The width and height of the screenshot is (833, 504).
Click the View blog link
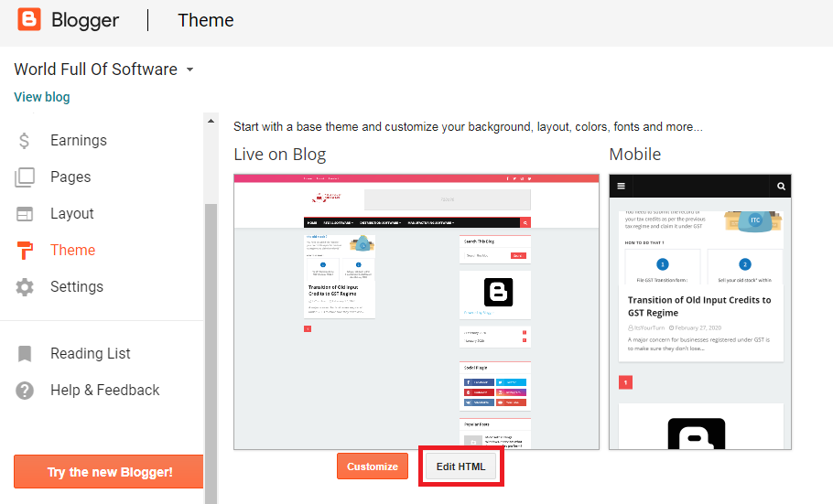point(42,97)
